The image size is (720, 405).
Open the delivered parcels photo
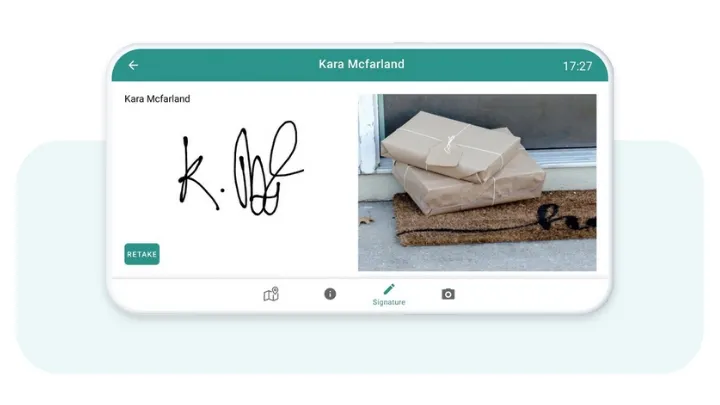477,182
